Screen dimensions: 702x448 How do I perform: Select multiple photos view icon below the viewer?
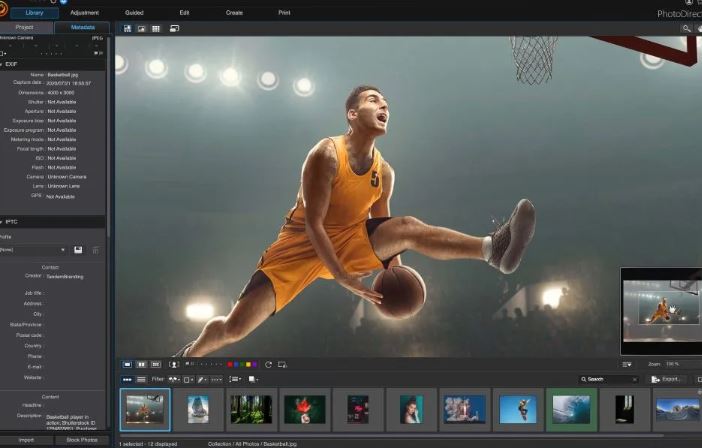click(156, 365)
